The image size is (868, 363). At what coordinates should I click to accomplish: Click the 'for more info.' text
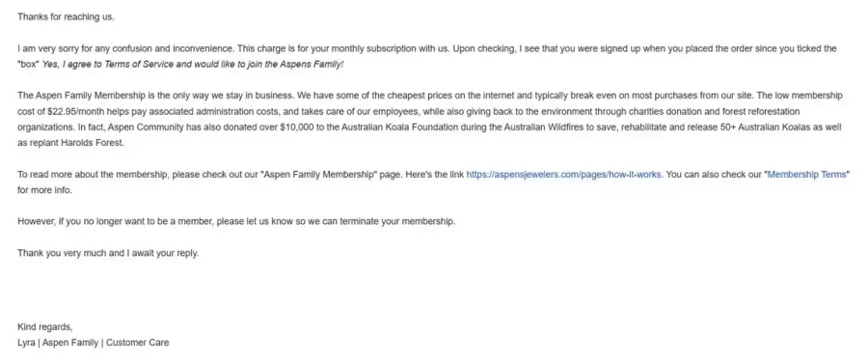(x=44, y=190)
